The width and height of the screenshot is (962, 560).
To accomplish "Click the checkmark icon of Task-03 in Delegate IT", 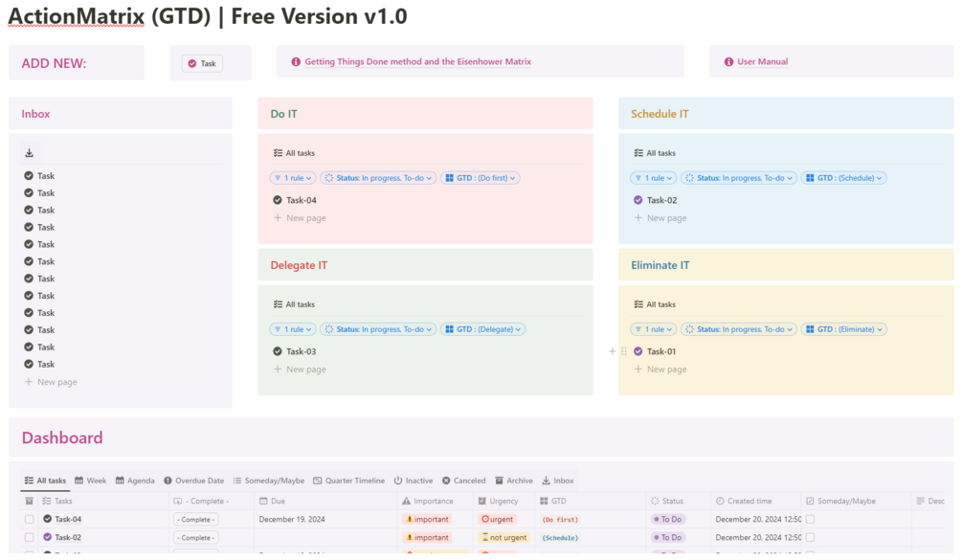I will pyautogui.click(x=278, y=351).
